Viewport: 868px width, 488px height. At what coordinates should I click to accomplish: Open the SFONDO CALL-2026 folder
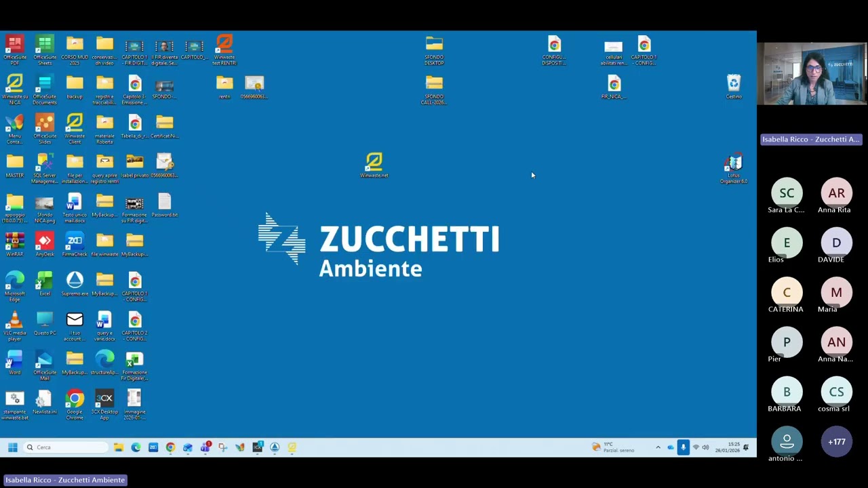click(434, 89)
